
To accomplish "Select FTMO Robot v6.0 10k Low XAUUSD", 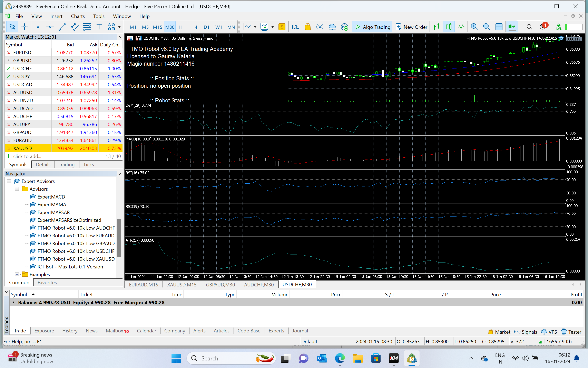I will [x=76, y=259].
